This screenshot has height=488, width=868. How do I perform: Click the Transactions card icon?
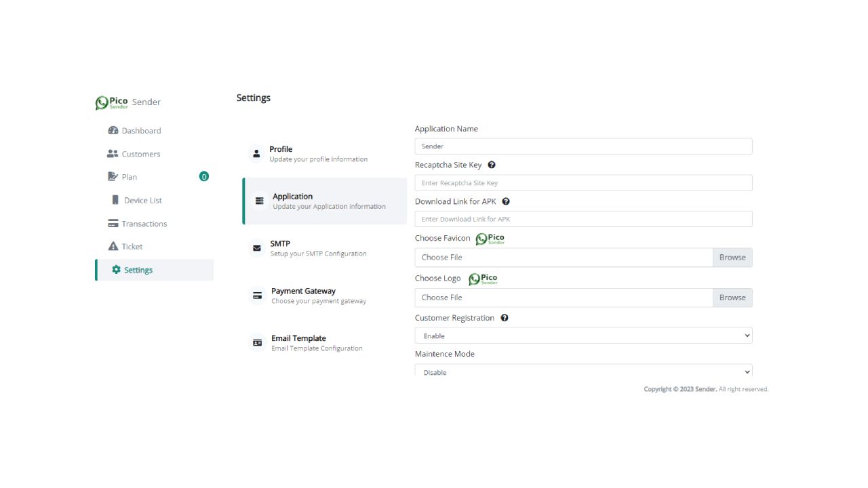point(113,224)
